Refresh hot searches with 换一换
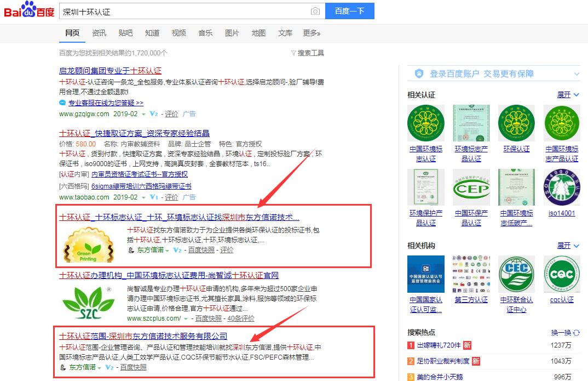The width and height of the screenshot is (588, 381). click(x=565, y=332)
